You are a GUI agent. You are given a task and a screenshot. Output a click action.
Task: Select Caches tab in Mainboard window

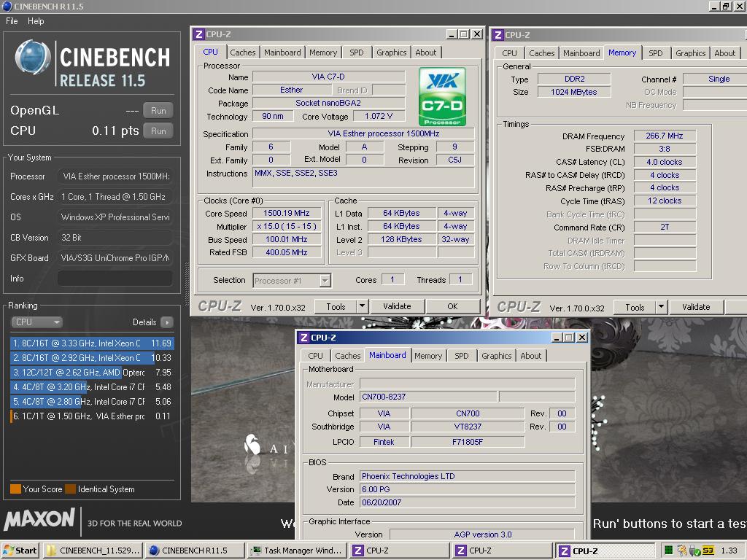(348, 356)
